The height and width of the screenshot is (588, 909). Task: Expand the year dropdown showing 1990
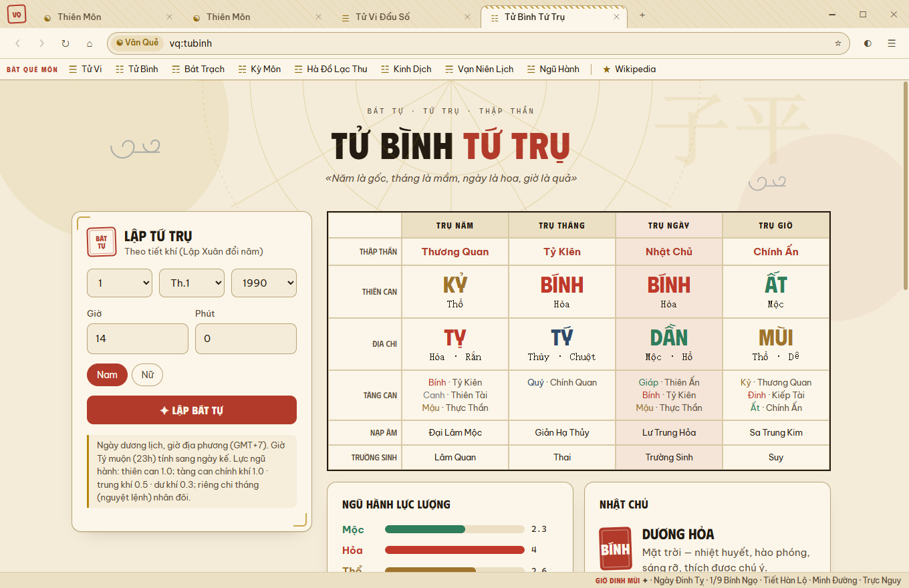[x=264, y=283]
